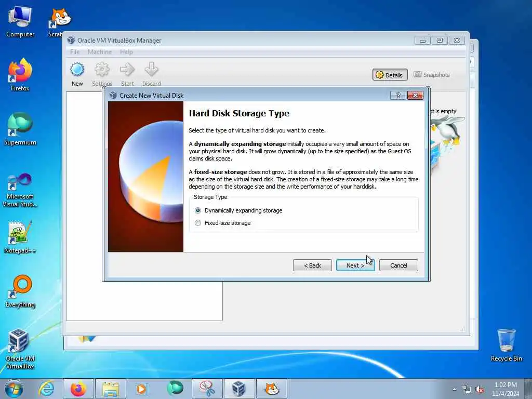Image resolution: width=532 pixels, height=399 pixels.
Task: Go Back to previous wizard page
Action: (312, 265)
